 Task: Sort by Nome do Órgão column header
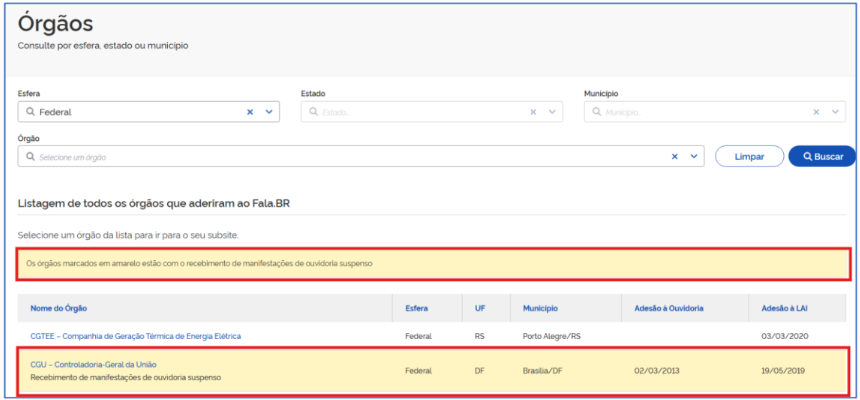[59, 308]
